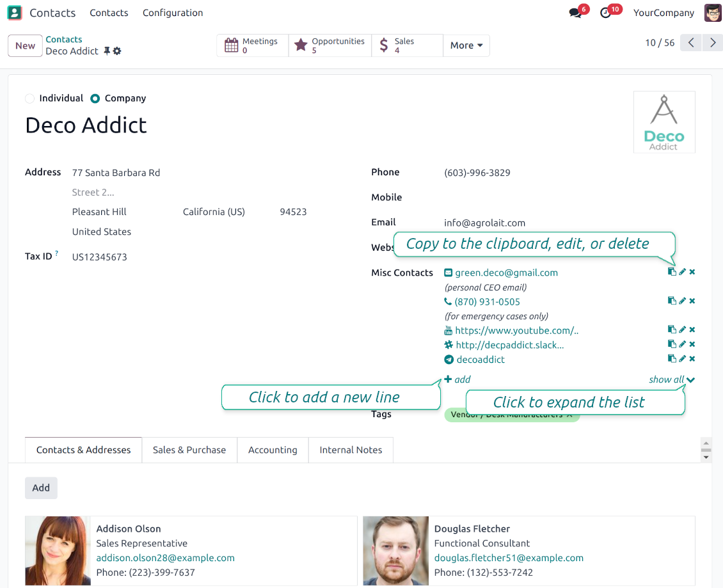This screenshot has width=723, height=588.
Task: Open the decoaddict Telegram link
Action: tap(481, 359)
